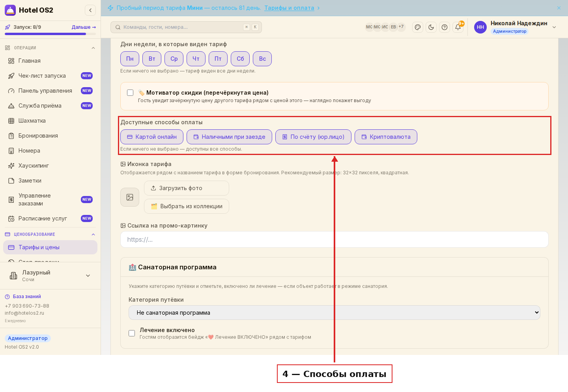The width and height of the screenshot is (568, 392).
Task: Click the image placeholder for the tariff icon
Action: pos(130,197)
